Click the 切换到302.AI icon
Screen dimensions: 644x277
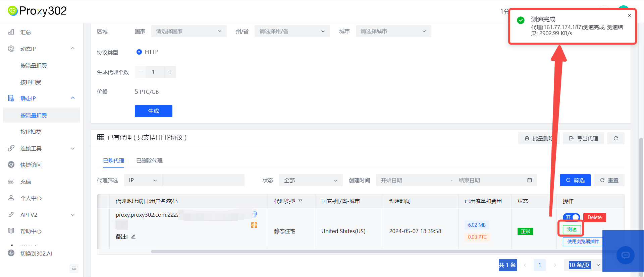tap(11, 253)
